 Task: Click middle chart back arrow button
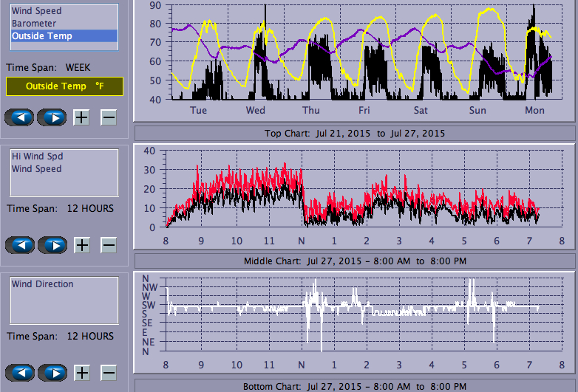[x=19, y=245]
